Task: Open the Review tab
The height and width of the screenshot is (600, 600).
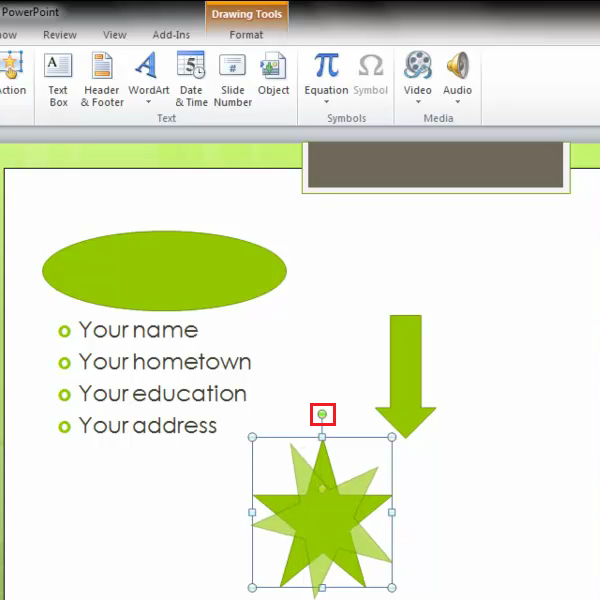Action: [x=60, y=35]
